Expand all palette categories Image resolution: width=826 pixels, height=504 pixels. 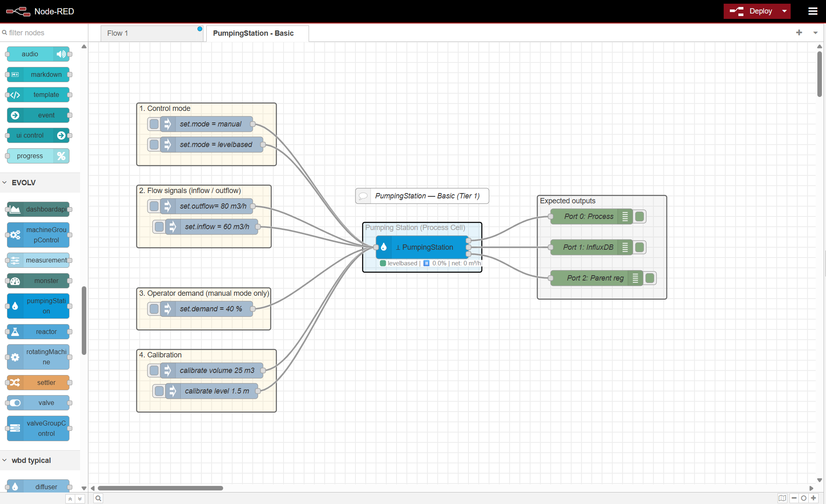[x=80, y=499]
